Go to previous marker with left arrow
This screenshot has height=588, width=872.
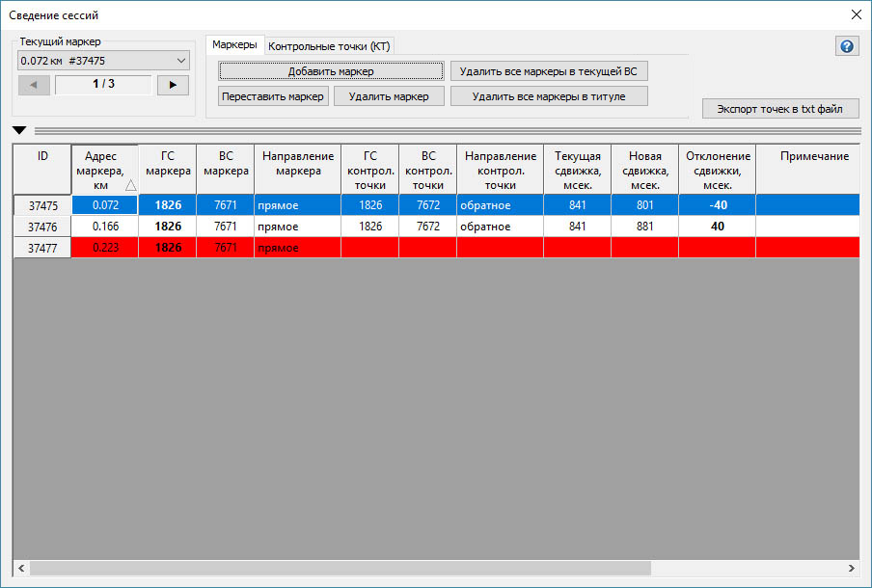[x=34, y=85]
